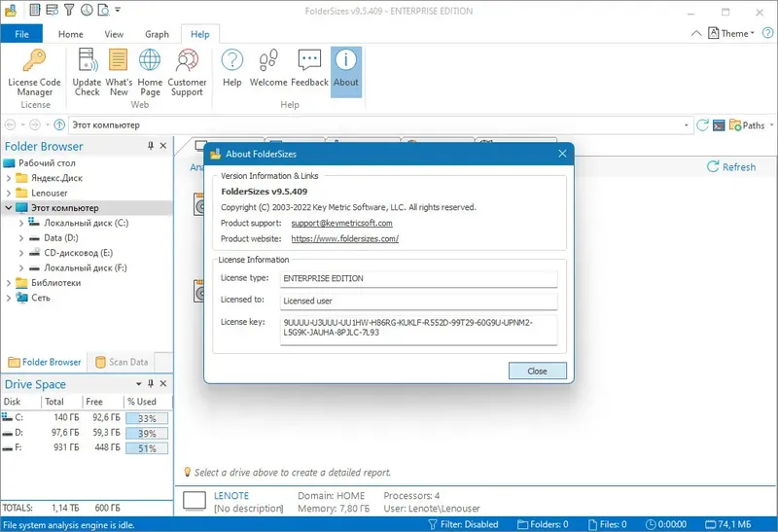Pin the Folder Browser panel
Screen dimensions: 778x532
click(x=151, y=146)
